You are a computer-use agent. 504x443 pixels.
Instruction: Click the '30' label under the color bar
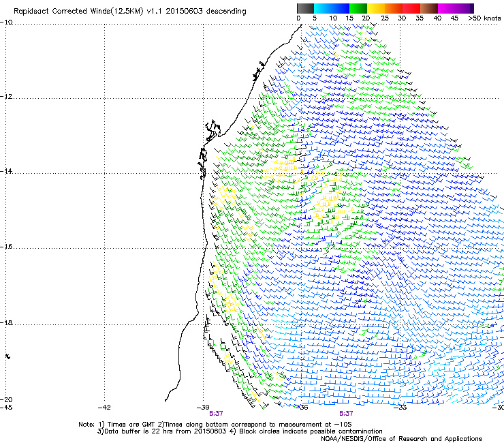coord(402,18)
